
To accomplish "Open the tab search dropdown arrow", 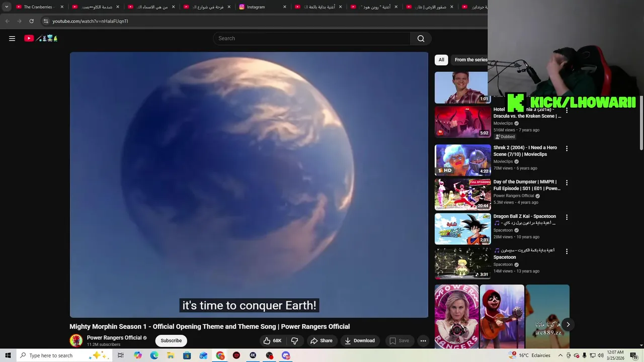I will tap(7, 7).
